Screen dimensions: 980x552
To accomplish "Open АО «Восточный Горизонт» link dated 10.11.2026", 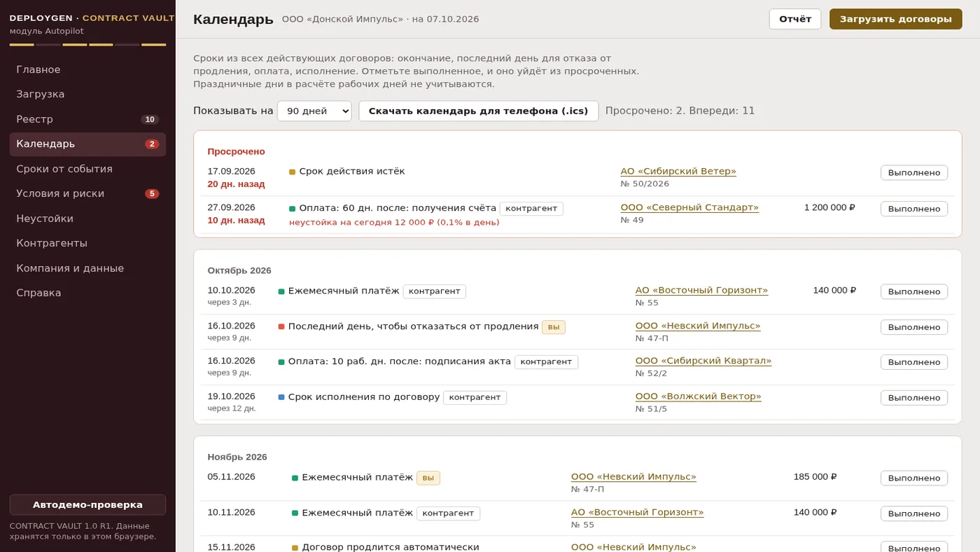I will [x=637, y=512].
